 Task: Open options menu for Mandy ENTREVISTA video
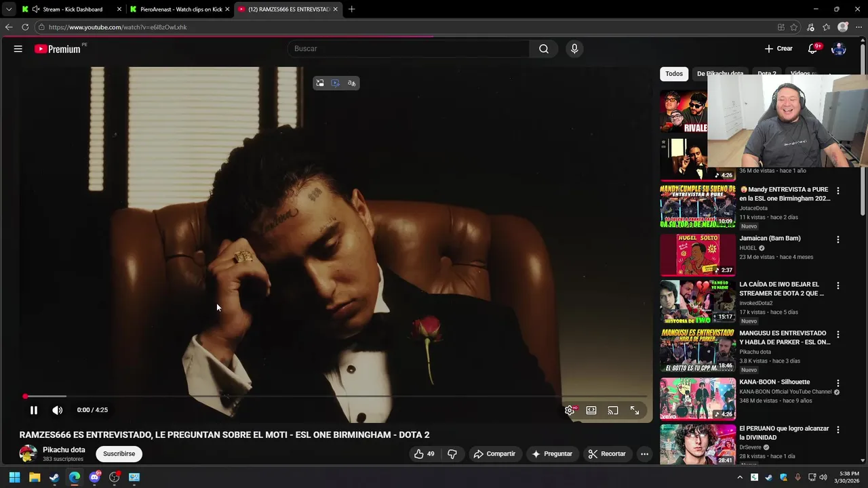point(838,191)
